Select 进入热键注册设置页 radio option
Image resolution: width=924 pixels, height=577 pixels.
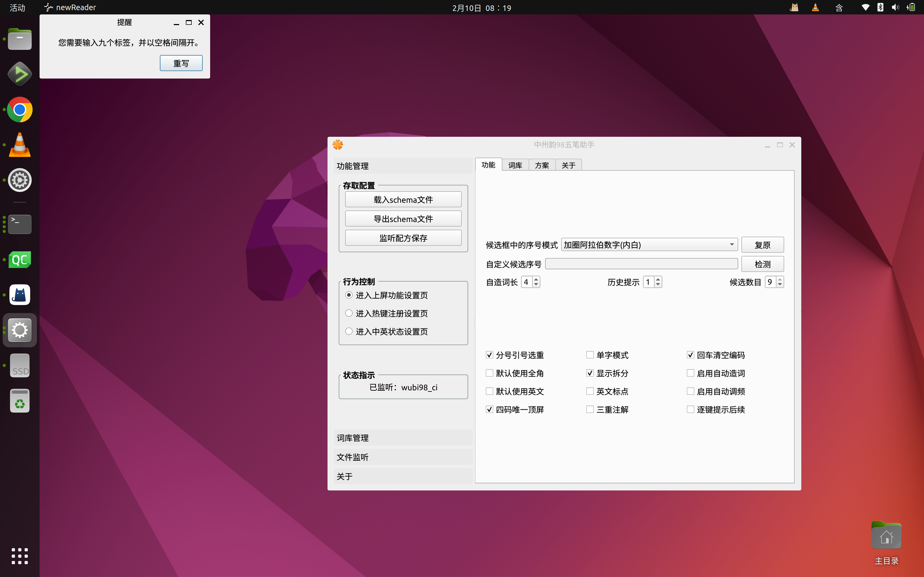349,313
